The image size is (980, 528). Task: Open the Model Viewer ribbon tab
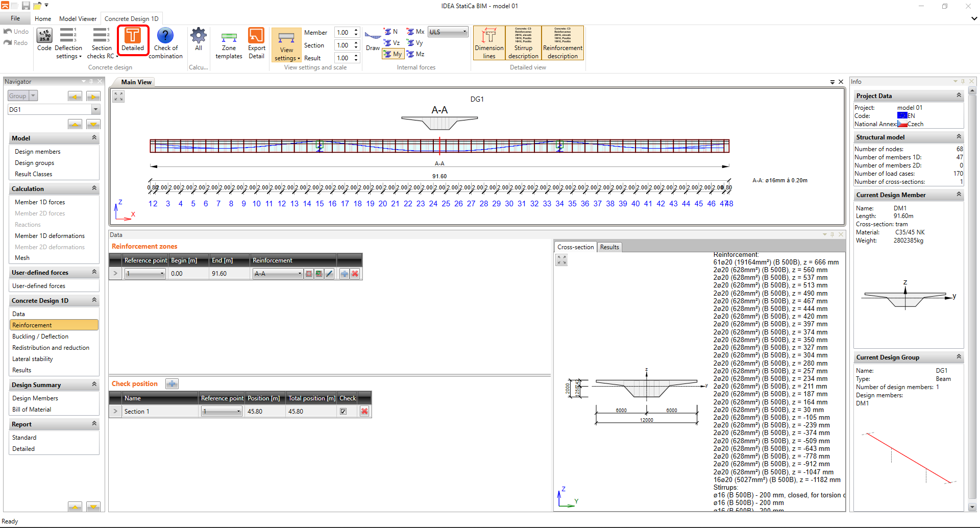pos(78,19)
